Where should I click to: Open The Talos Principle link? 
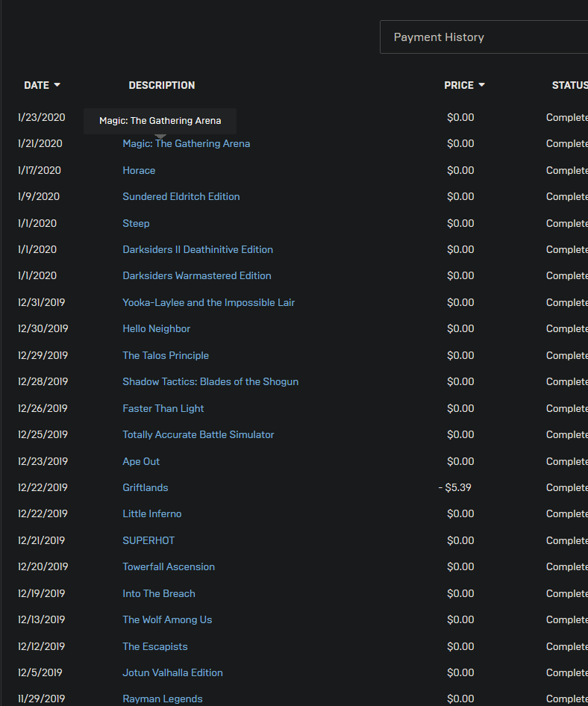[x=166, y=356]
